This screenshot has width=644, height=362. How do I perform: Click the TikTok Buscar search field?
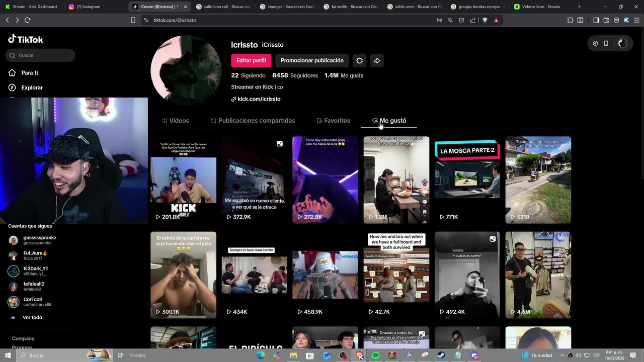(41, 55)
